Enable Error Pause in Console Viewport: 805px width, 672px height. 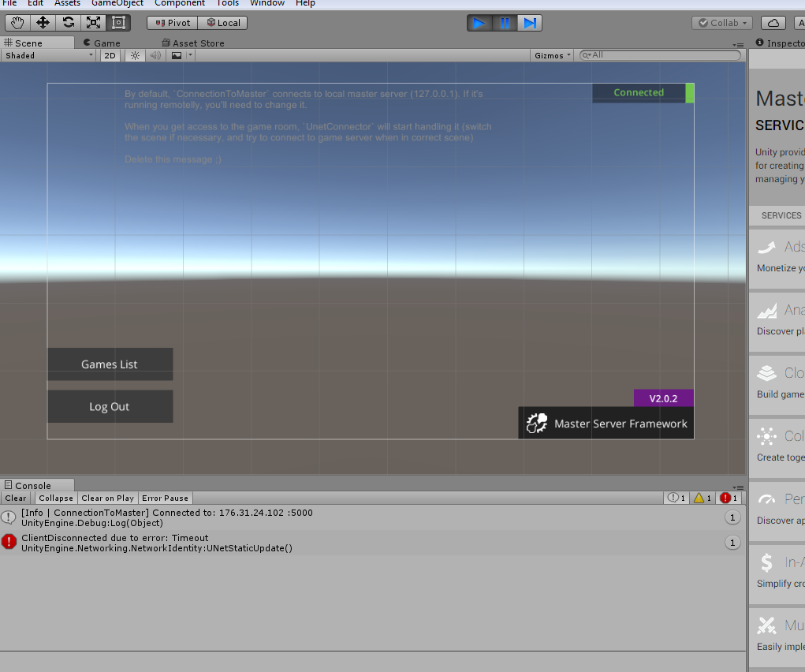(x=165, y=498)
